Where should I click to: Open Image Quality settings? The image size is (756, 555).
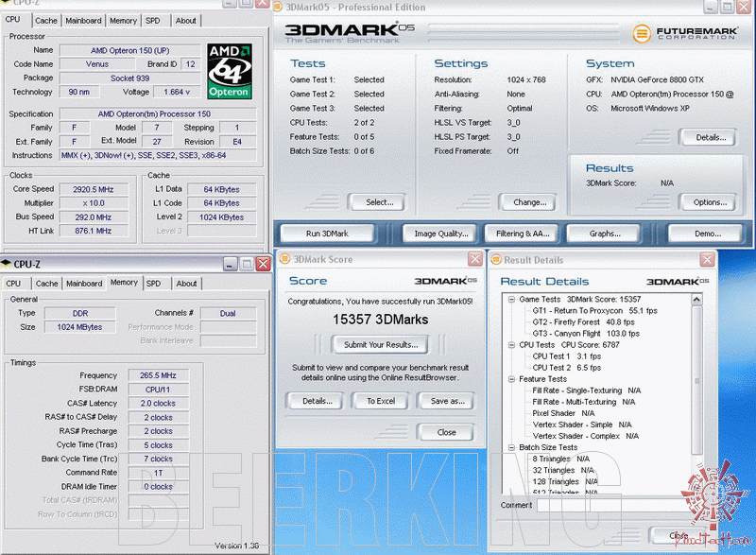tap(441, 234)
